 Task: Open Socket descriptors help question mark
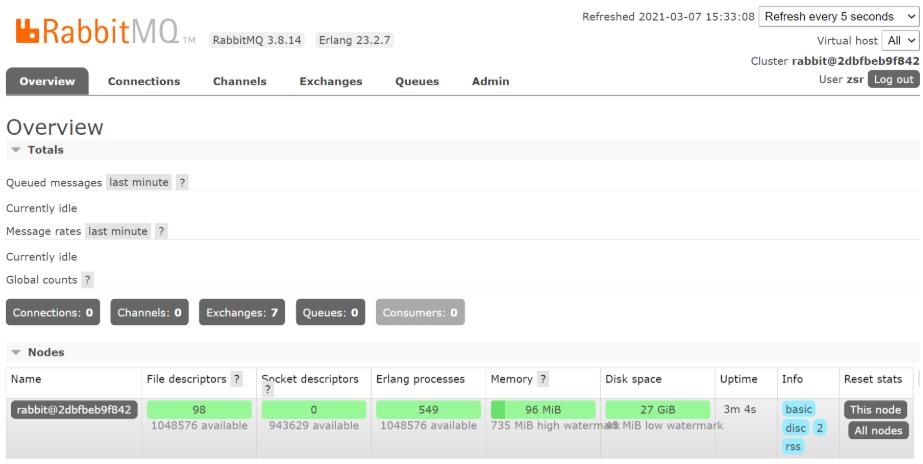(x=265, y=391)
